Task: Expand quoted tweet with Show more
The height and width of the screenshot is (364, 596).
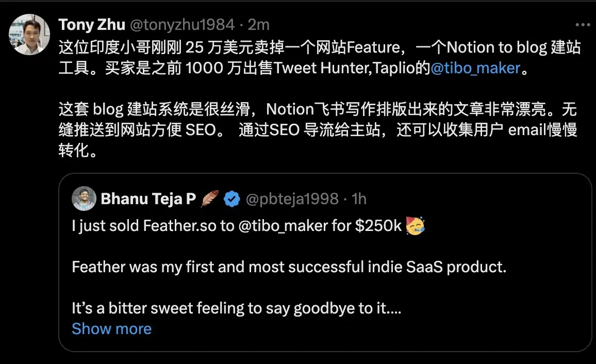Action: (x=111, y=329)
